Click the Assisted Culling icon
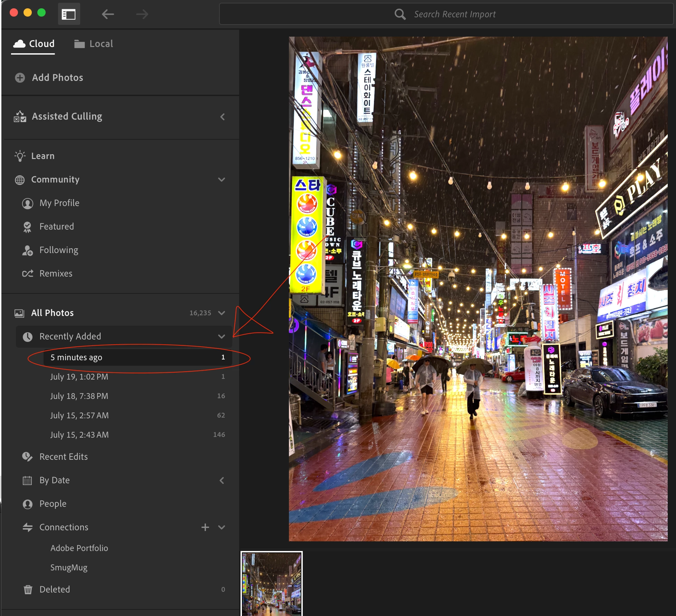This screenshot has height=616, width=676. (20, 116)
